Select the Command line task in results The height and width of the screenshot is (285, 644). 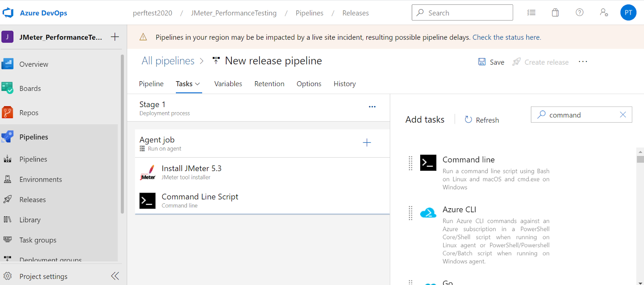click(x=484, y=173)
